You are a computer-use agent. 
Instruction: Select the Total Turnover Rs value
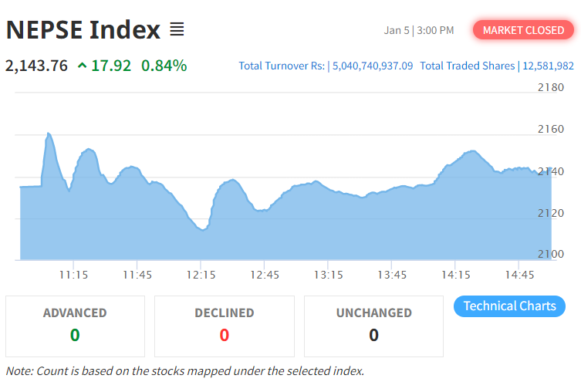(372, 66)
